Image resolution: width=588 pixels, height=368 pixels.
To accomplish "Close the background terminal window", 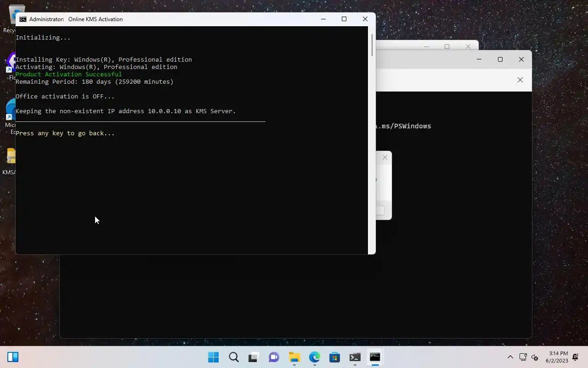I will (521, 59).
